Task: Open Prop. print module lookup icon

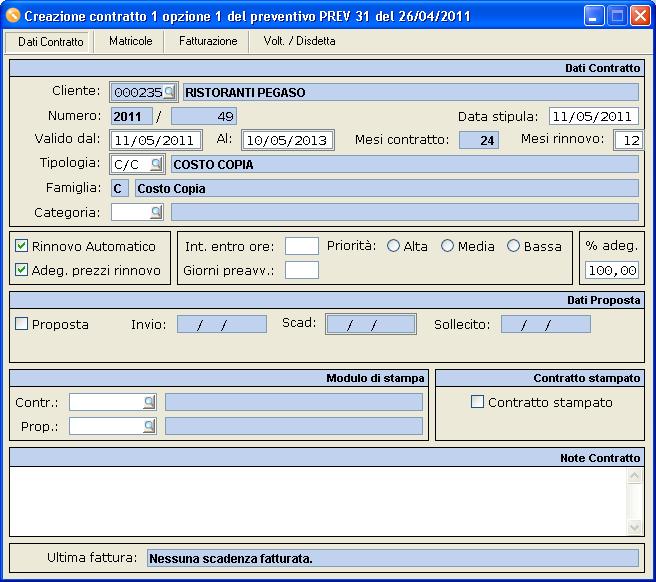Action: 149,426
